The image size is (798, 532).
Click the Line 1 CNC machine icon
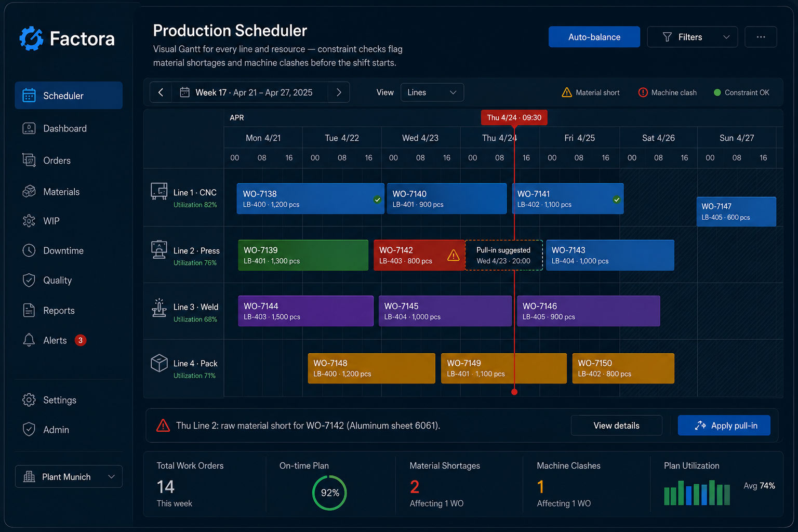pyautogui.click(x=159, y=191)
